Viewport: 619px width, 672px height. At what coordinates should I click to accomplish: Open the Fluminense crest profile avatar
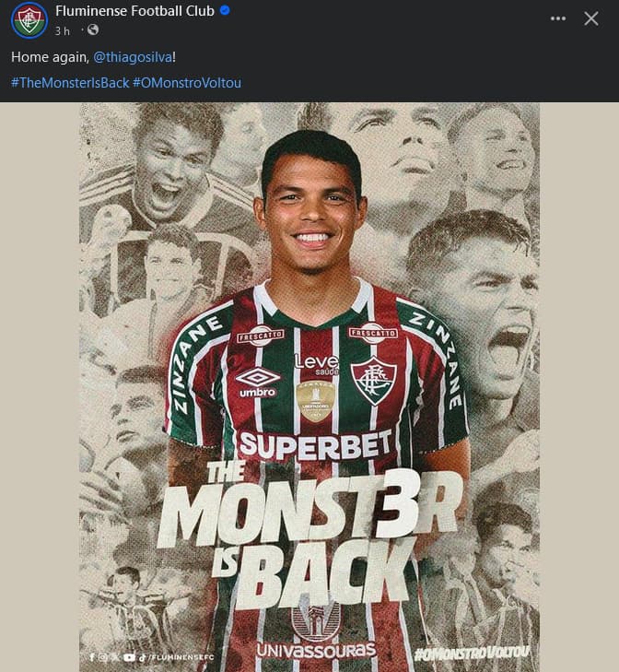click(29, 20)
